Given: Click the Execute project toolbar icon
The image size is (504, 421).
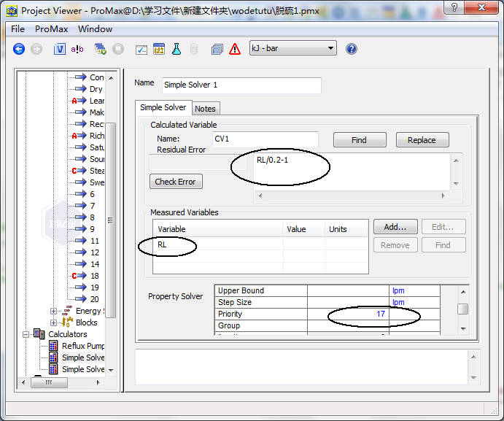Looking at the screenshot, I should click(x=100, y=49).
